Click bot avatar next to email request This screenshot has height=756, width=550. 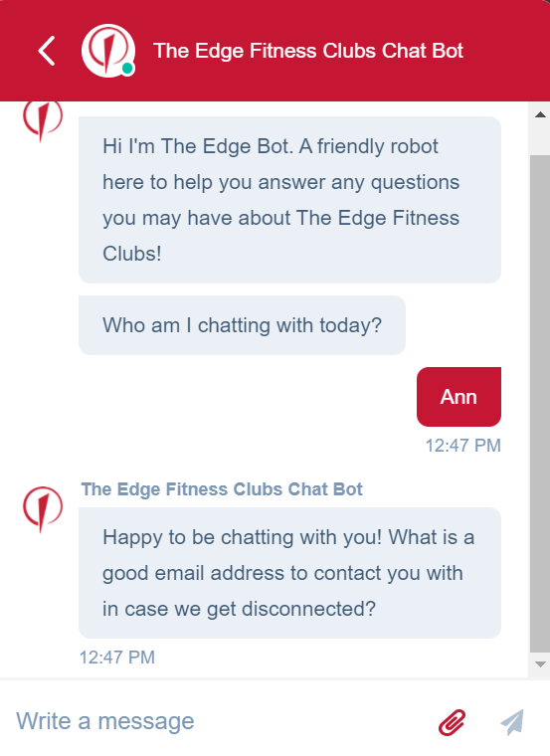(x=43, y=509)
